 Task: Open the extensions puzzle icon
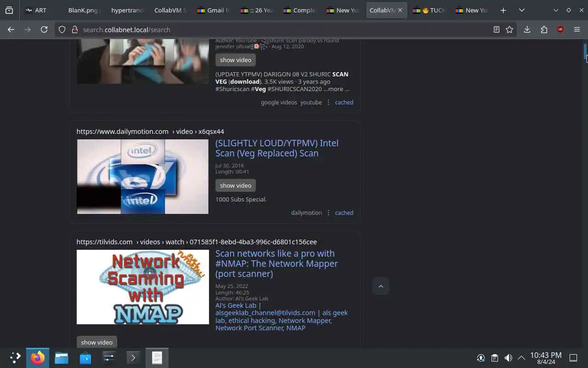coord(544,29)
